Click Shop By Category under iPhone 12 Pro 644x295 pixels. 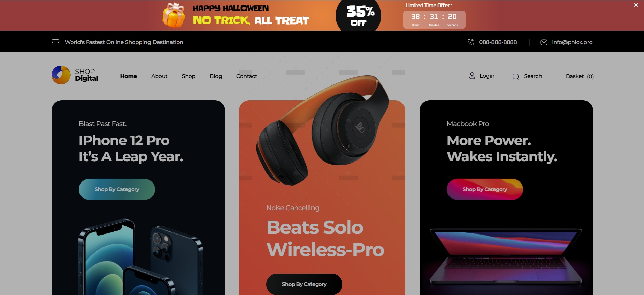click(x=117, y=189)
